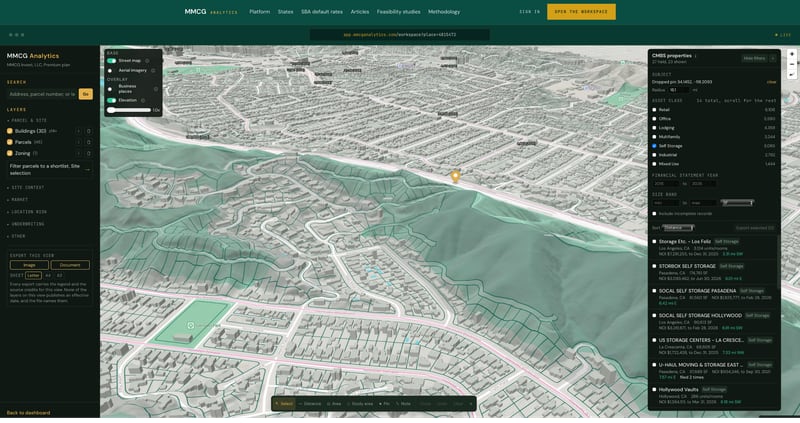Toggle the Parcels layer checkbox
The width and height of the screenshot is (800, 423).
[x=10, y=142]
